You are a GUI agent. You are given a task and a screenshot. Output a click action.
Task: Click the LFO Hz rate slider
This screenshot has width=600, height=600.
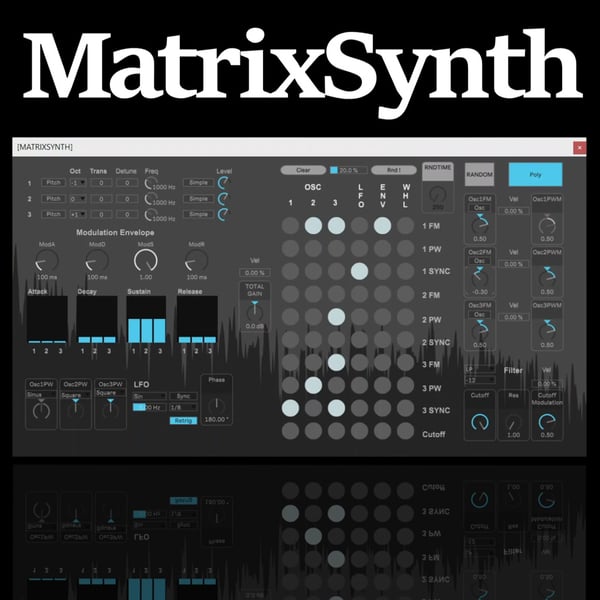click(x=149, y=407)
